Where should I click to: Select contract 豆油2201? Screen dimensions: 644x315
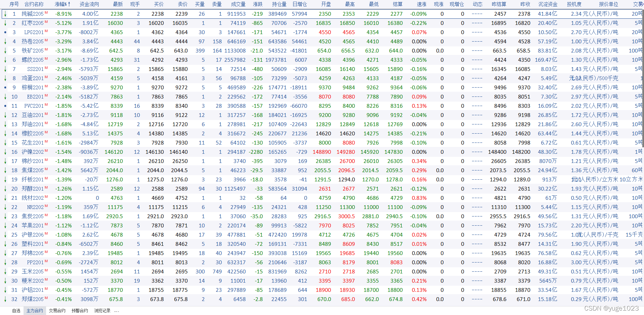(33, 115)
